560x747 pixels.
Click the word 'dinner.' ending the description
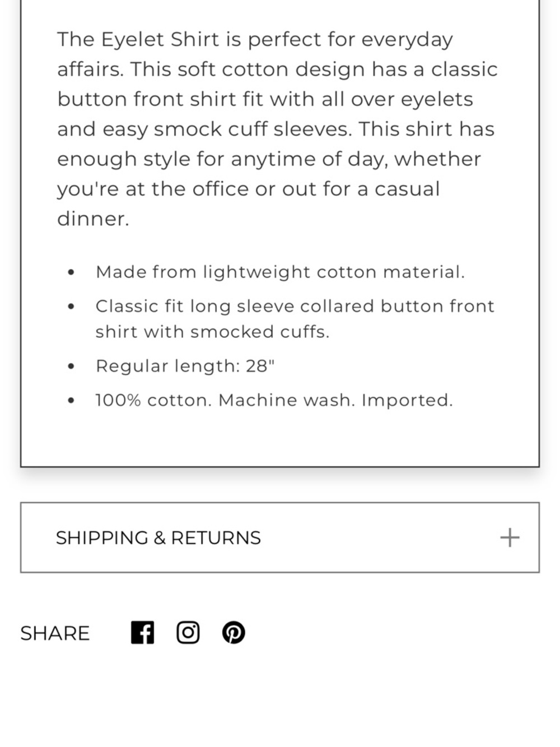click(93, 219)
